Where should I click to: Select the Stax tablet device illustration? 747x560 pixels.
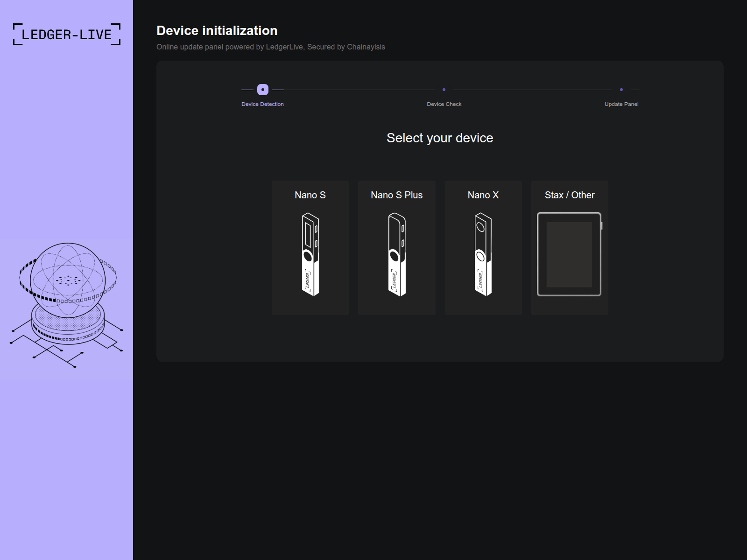click(570, 254)
